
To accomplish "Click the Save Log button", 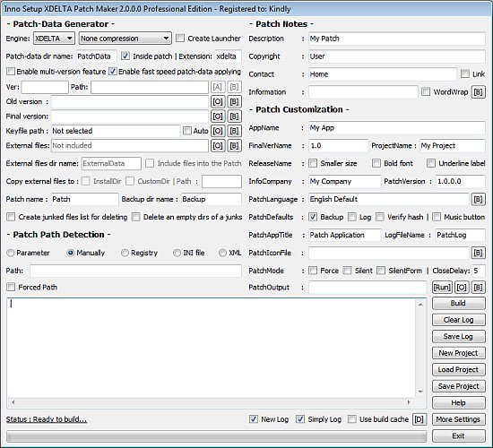I will coord(458,336).
